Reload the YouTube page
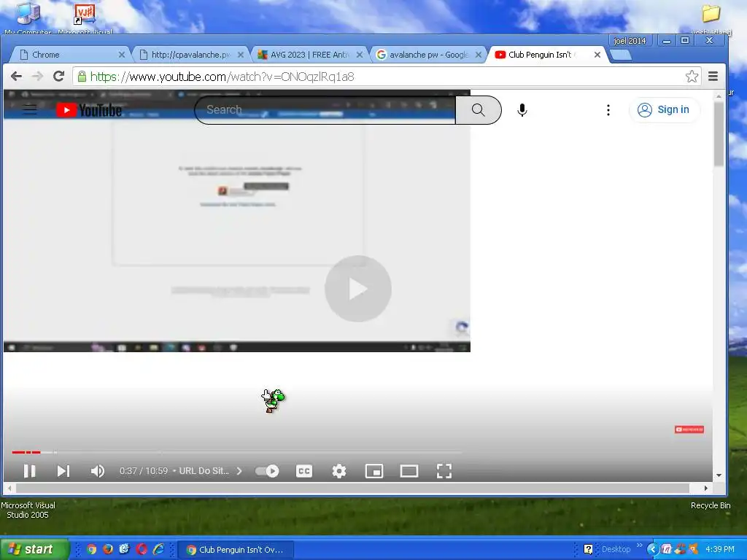 click(x=58, y=76)
